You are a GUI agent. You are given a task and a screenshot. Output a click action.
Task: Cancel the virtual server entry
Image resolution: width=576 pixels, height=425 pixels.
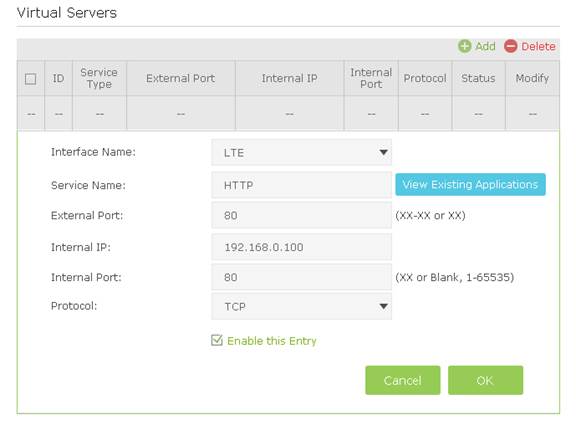(403, 380)
